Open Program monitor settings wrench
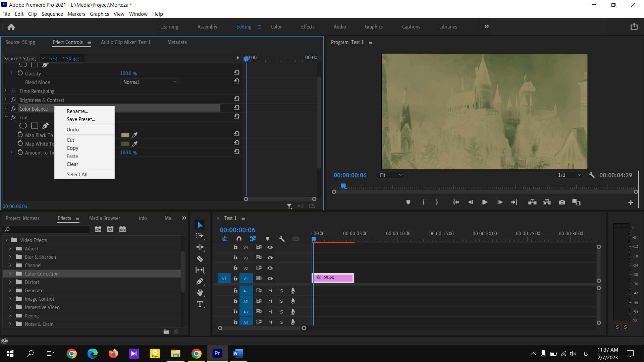Viewport: 644px width, 362px height. 592,175
